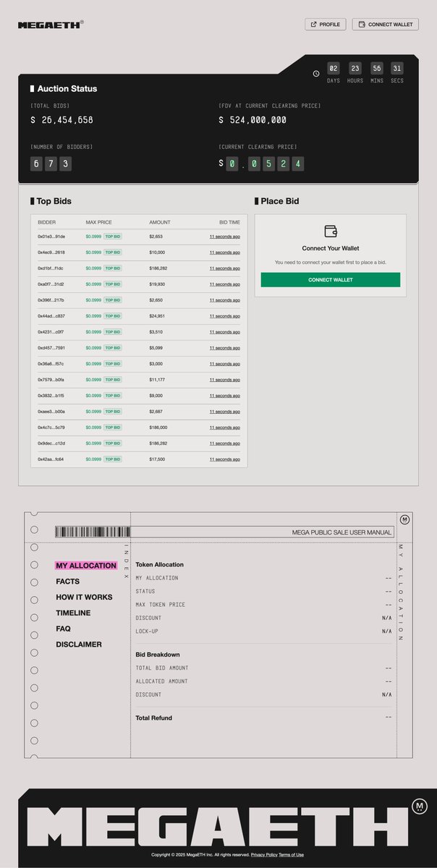Viewport: 437px width, 868px height.
Task: Click the wallet icon above Connect Your Wallet
Action: tap(331, 231)
